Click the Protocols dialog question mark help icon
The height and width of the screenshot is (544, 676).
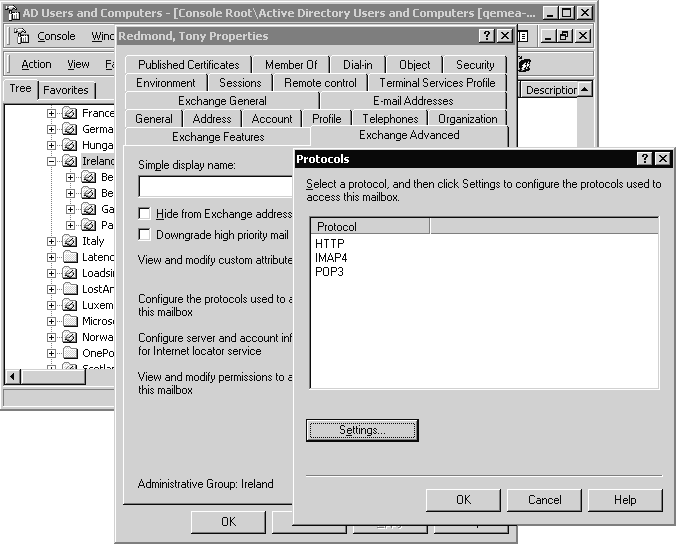[643, 159]
